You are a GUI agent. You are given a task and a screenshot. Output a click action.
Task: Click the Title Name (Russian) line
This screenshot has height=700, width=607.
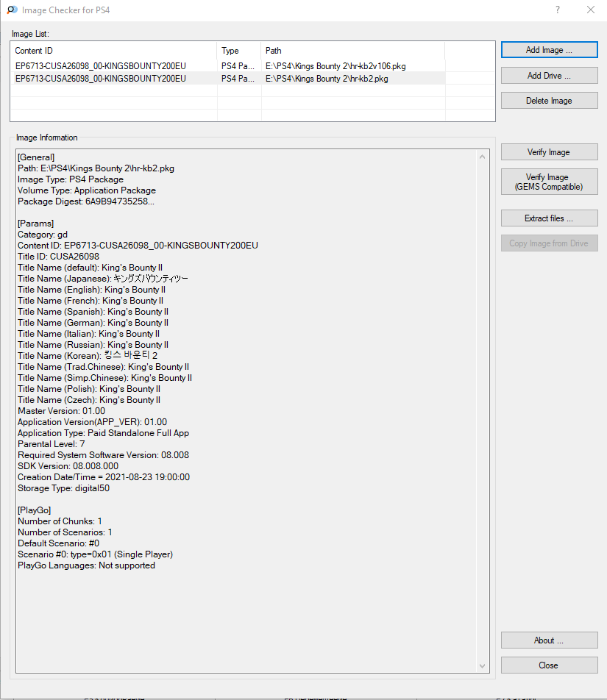(x=93, y=345)
